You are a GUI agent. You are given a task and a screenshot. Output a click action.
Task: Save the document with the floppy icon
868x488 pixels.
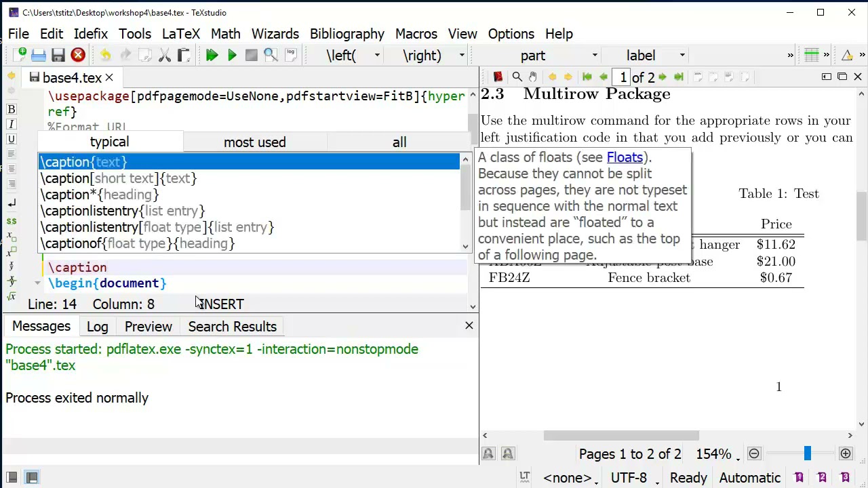58,56
